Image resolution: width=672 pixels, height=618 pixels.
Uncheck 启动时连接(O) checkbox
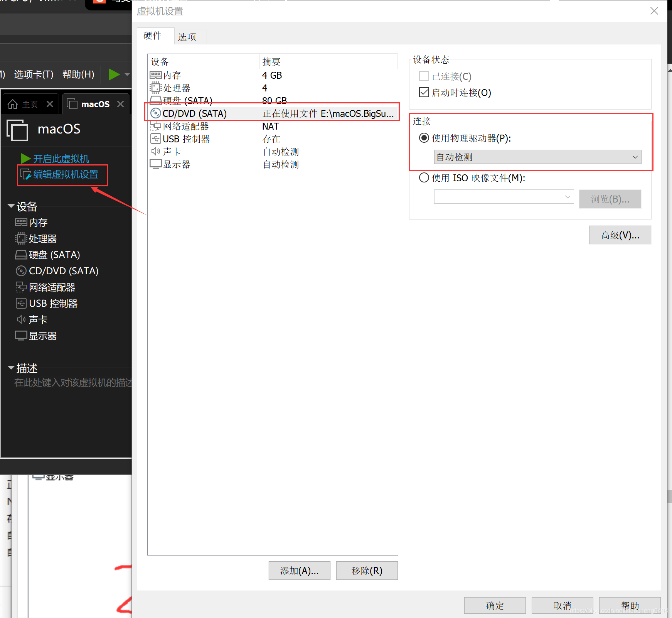(424, 92)
